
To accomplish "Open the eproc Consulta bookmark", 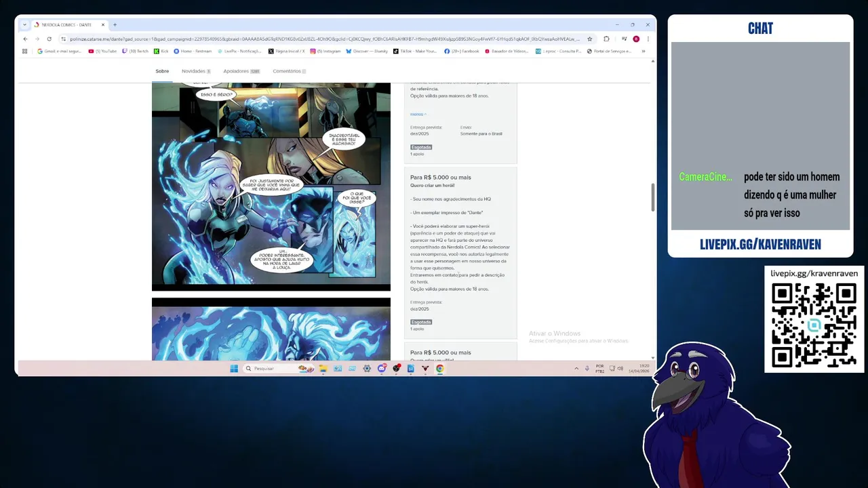I will [x=558, y=51].
